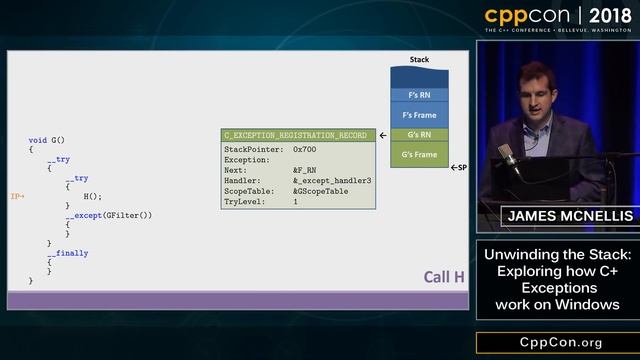Click the James McNellis name banner

570,216
